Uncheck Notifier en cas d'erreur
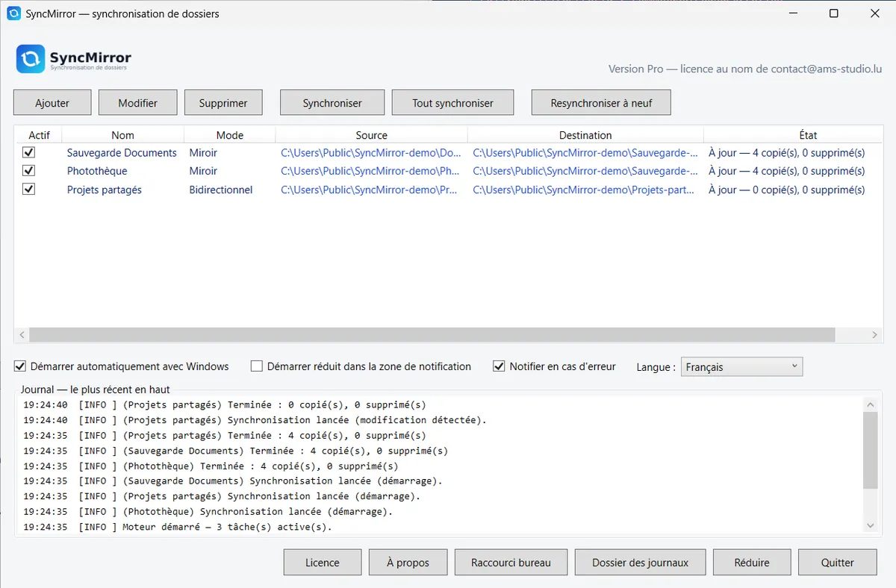The height and width of the screenshot is (588, 896). [500, 366]
